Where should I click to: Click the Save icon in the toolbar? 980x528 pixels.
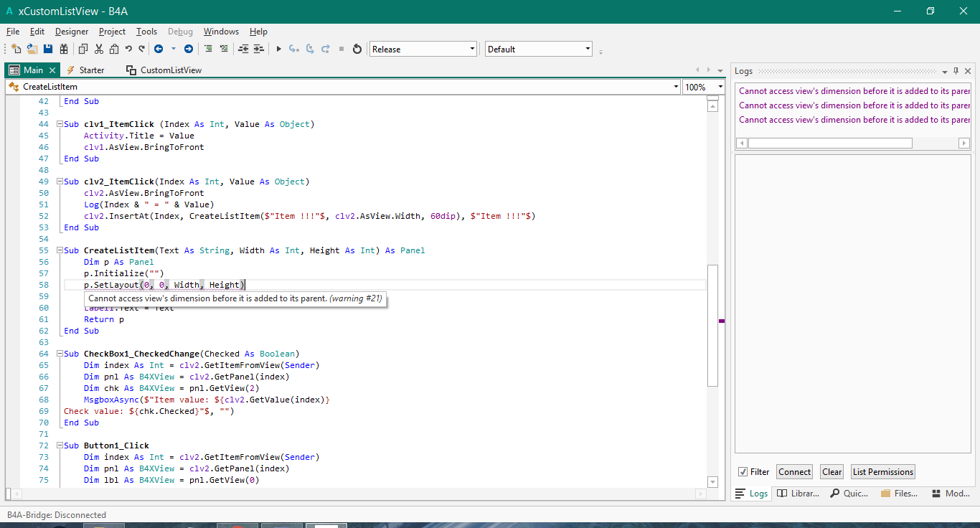coord(48,49)
